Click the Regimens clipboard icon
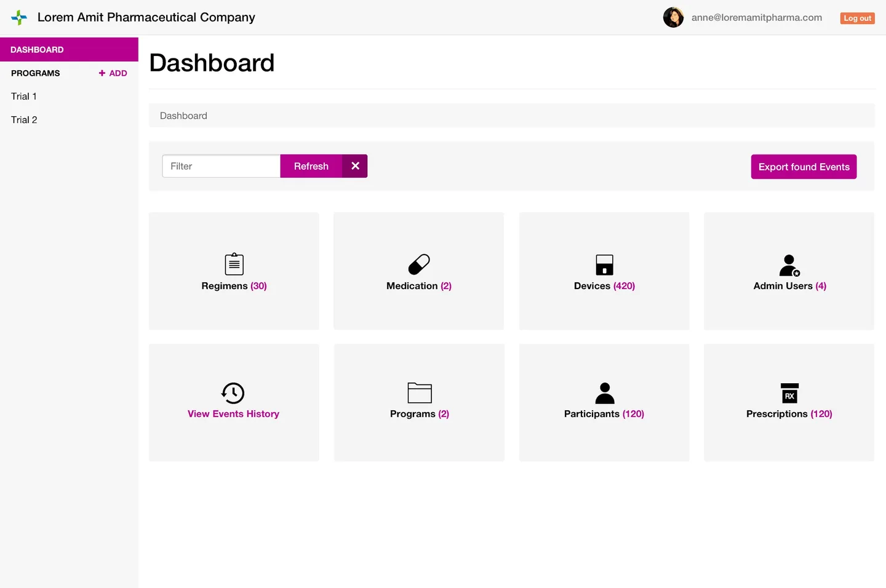886x588 pixels. pos(234,264)
